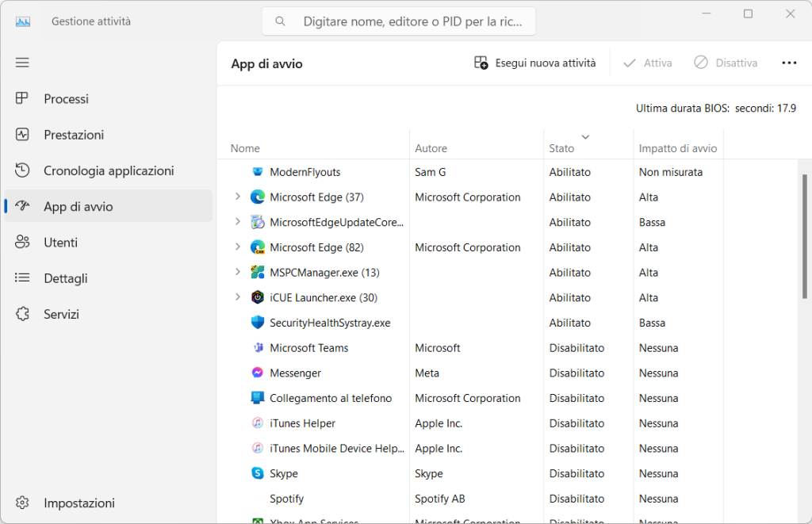Click the ModernFlyouts app icon
Screen dimensions: 812x524
(x=258, y=172)
